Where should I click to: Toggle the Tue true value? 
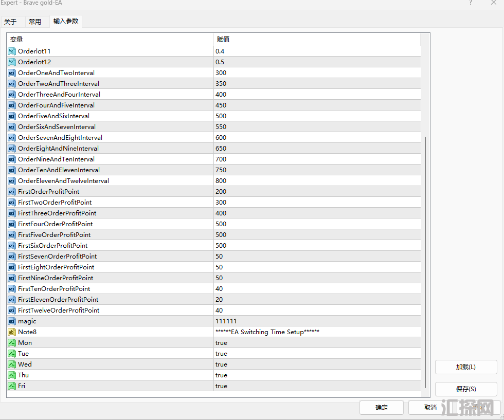(221, 354)
